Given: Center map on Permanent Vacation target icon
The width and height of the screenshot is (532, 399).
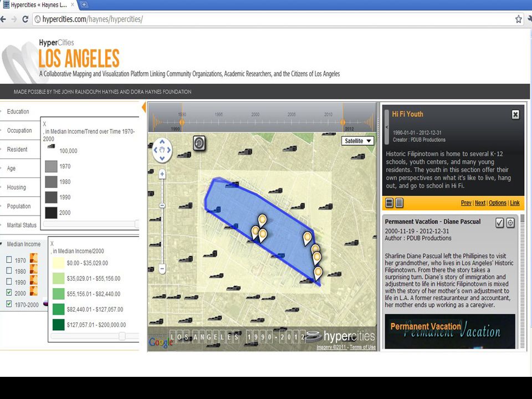Looking at the screenshot, I should pos(510,223).
